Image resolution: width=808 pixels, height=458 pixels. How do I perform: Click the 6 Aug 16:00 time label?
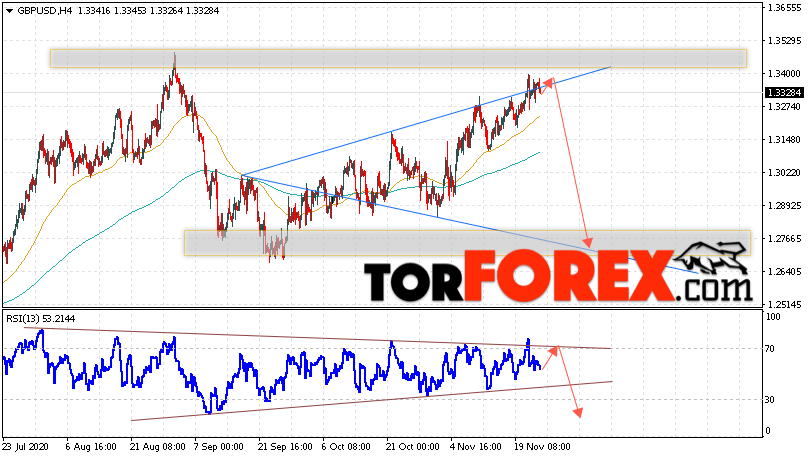91,447
